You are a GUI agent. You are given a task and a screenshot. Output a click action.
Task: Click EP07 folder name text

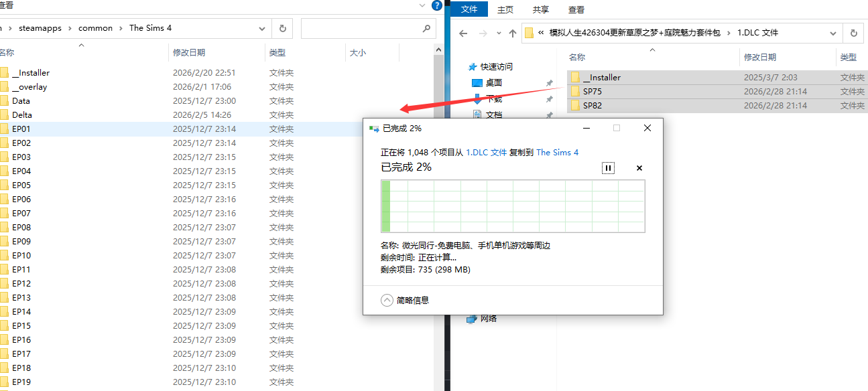point(21,213)
